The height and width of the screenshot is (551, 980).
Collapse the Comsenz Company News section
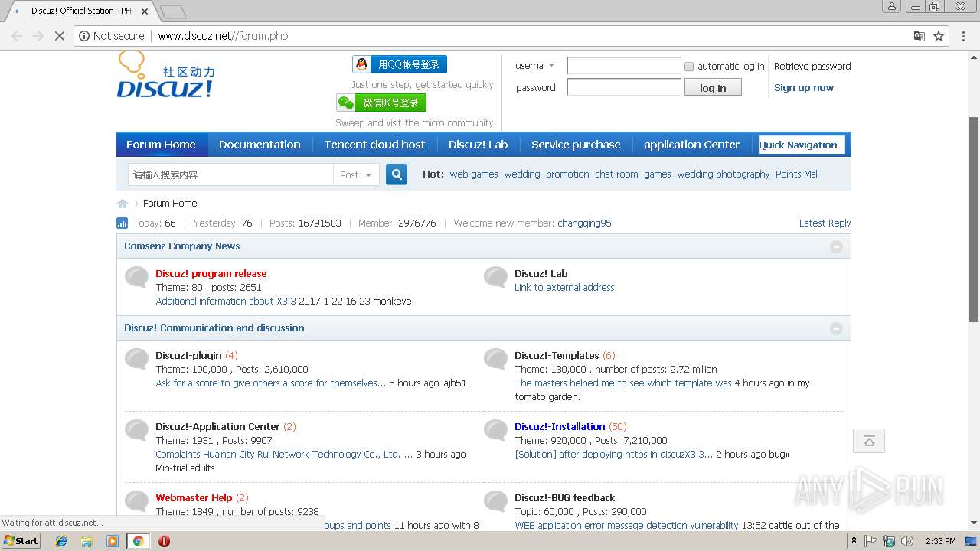point(836,246)
